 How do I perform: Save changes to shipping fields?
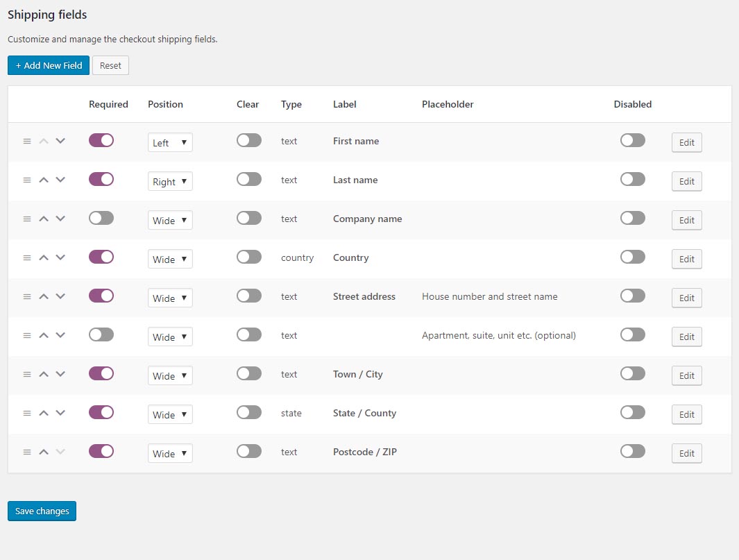point(42,511)
